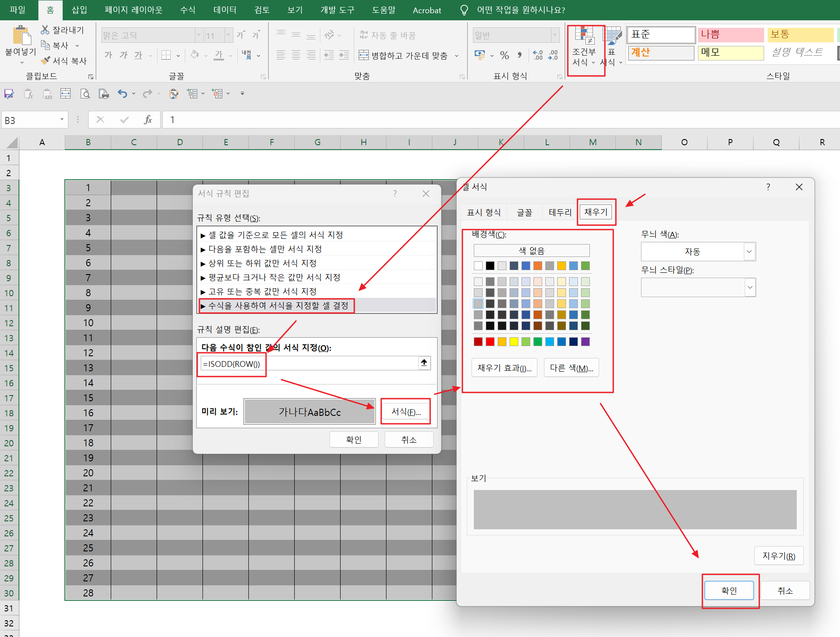The height and width of the screenshot is (637, 840).
Task: Click the Tell Me lightbulb icon
Action: (464, 10)
